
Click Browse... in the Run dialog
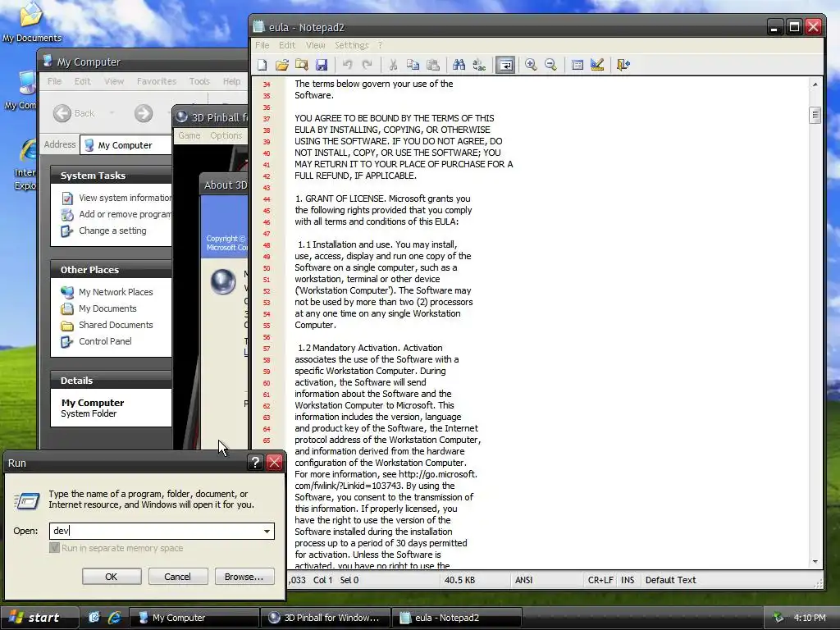coord(244,577)
